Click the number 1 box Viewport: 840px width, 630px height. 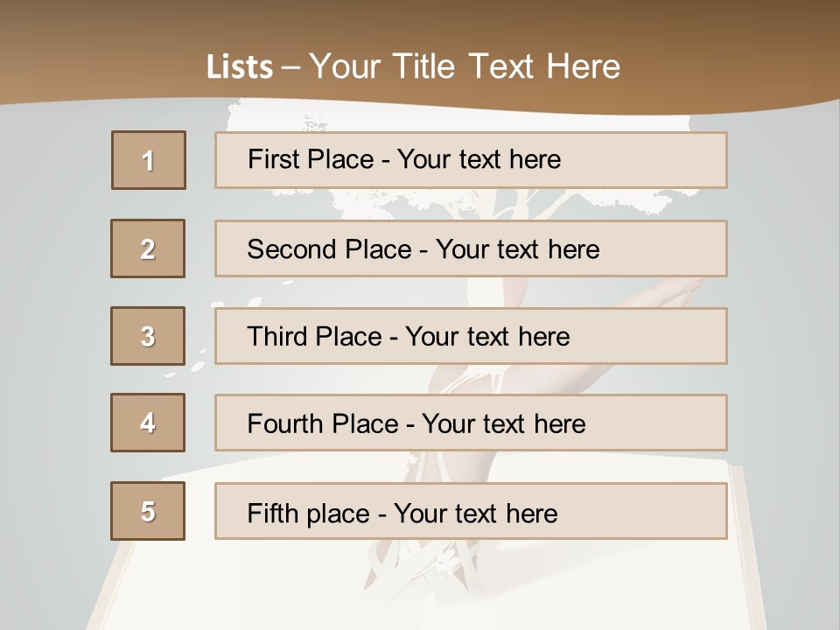click(x=149, y=160)
